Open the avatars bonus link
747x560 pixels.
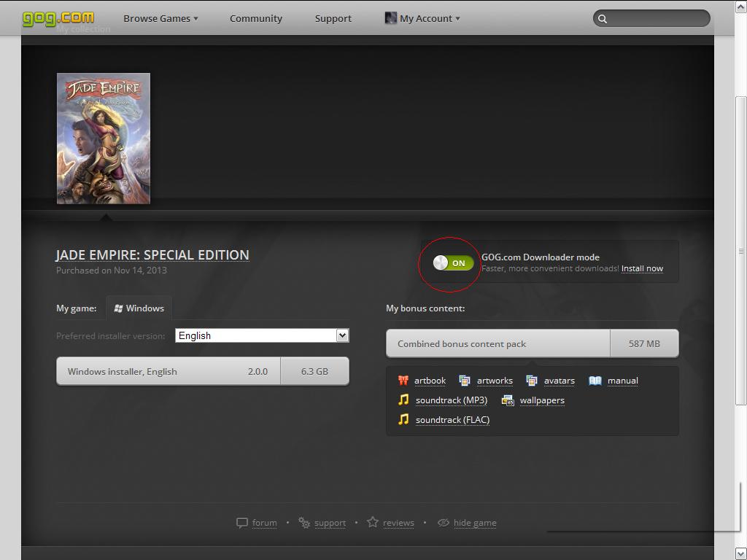coord(560,381)
